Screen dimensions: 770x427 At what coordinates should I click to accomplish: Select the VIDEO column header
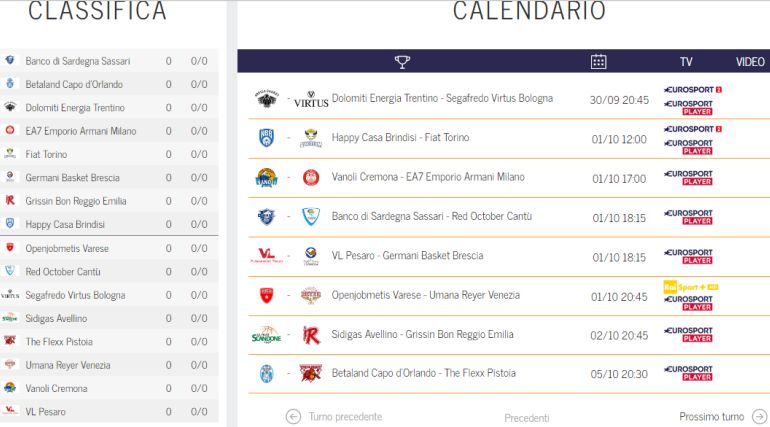coord(750,62)
